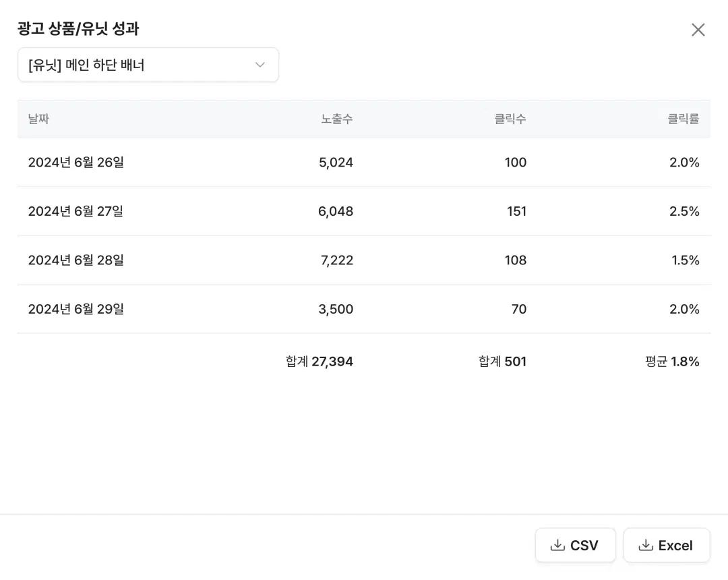Click the 클릭률 column header
728x580 pixels.
tap(683, 119)
